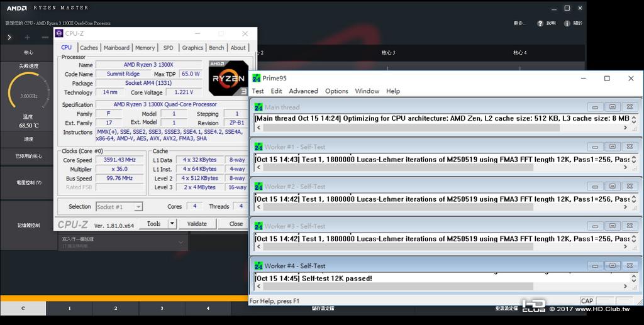The height and width of the screenshot is (325, 644).
Task: Click the Main thread horizontal scrollbar
Action: pyautogui.click(x=441, y=128)
